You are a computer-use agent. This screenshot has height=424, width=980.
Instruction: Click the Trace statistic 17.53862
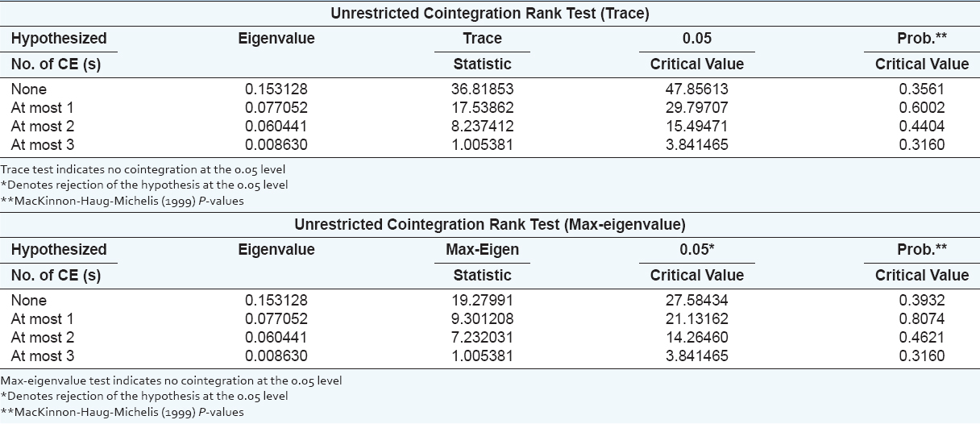click(x=482, y=108)
